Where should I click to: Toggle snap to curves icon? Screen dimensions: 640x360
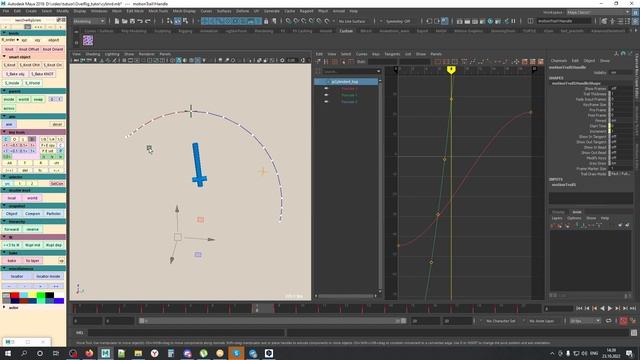[x=296, y=21]
